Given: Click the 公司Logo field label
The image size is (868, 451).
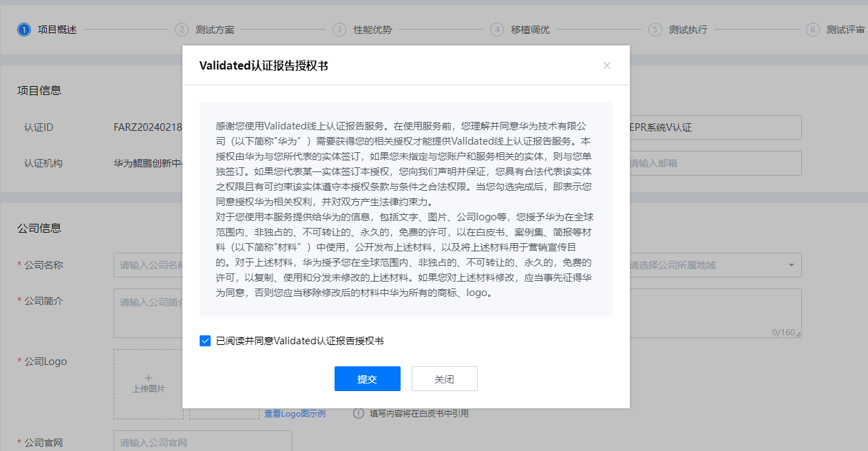Looking at the screenshot, I should pos(45,361).
